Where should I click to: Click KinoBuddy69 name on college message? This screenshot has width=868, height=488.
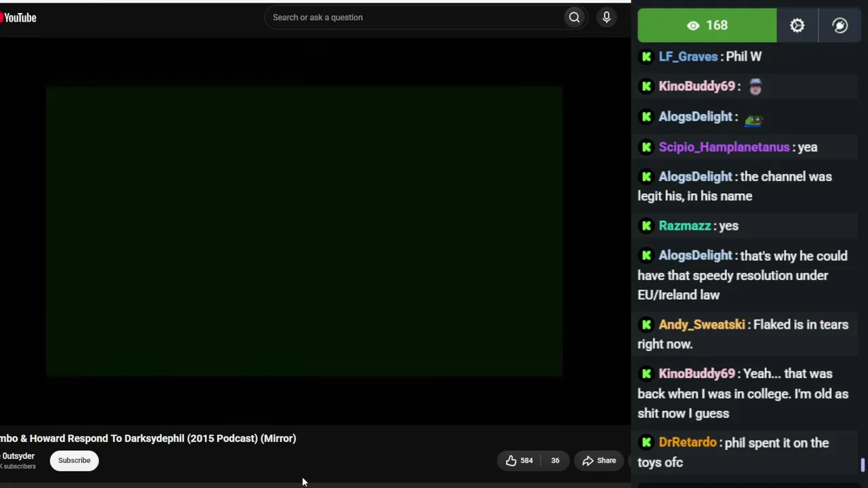[x=696, y=374]
